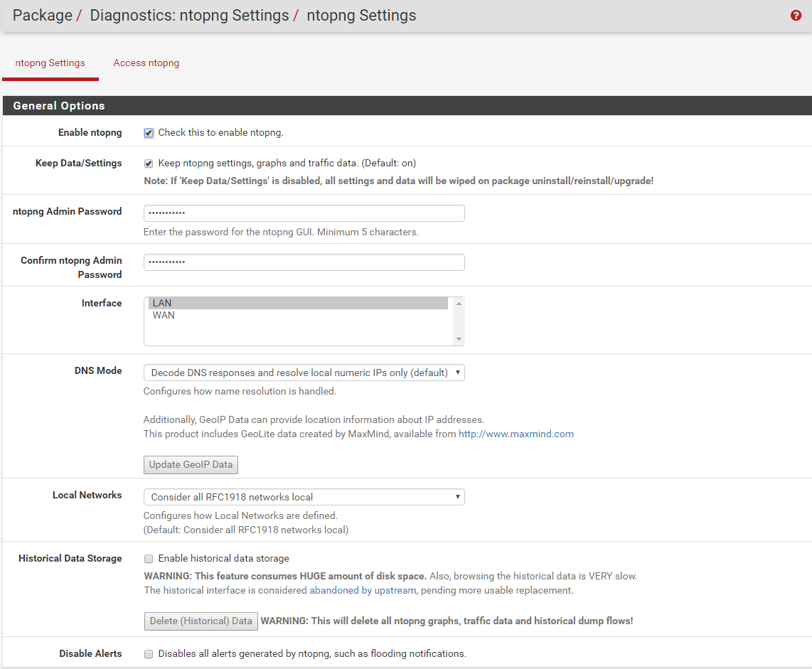Select LAN in the Interface list
This screenshot has height=669, width=812.
pos(298,303)
